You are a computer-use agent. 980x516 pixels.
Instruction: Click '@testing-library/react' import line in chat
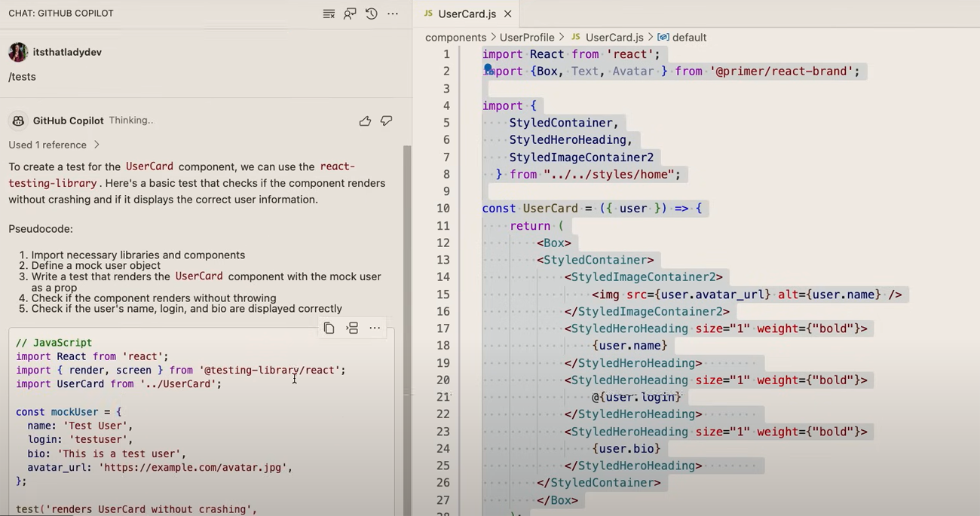(181, 370)
